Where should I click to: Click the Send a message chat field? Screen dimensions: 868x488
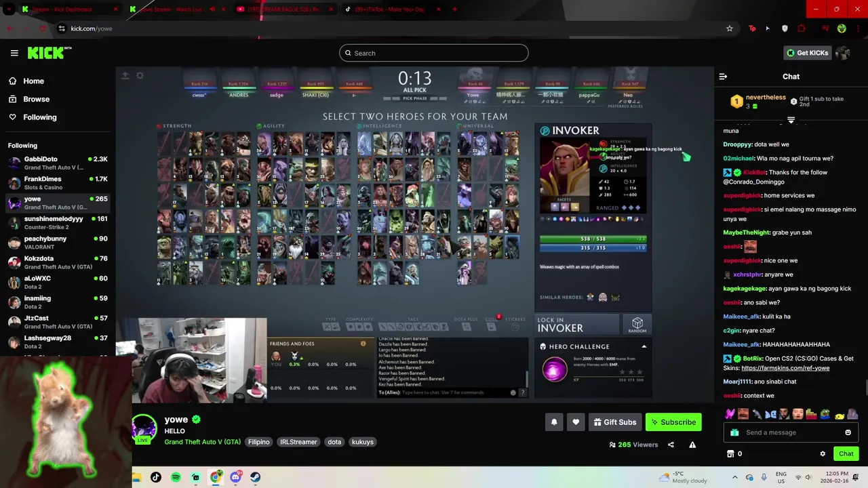click(x=790, y=432)
